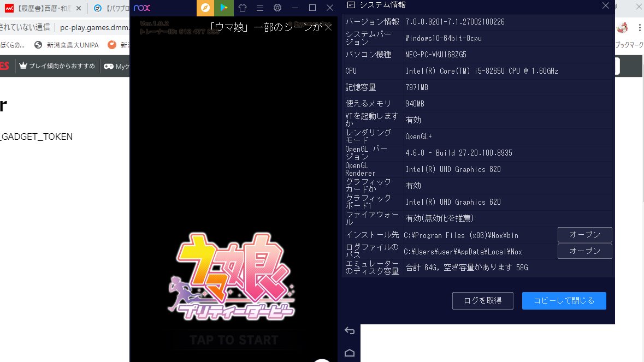This screenshot has width=644, height=362.
Task: Tap the Android home icon in Nox sidebar
Action: (350, 353)
